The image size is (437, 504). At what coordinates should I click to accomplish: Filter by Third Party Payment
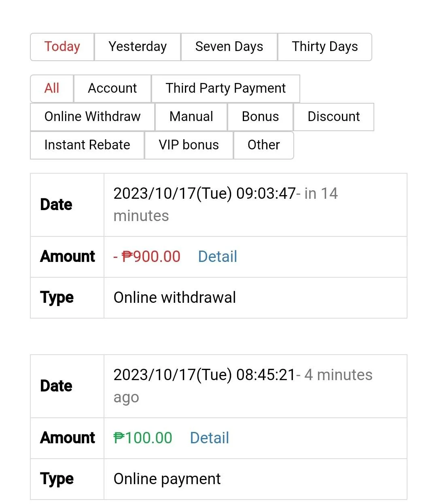coord(226,88)
